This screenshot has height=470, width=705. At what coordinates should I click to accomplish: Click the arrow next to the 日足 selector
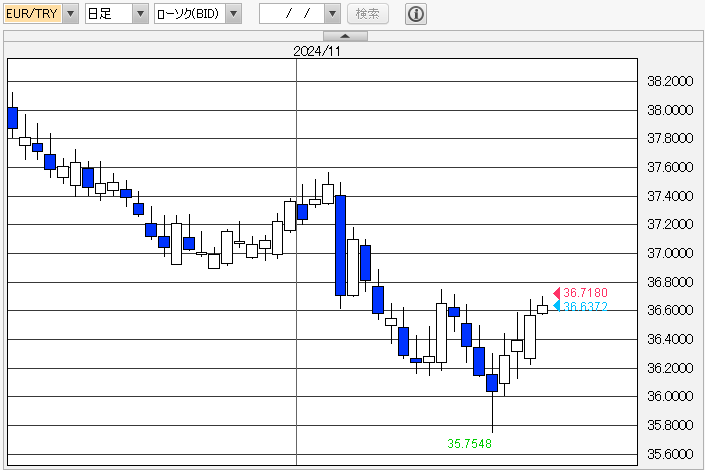point(140,13)
